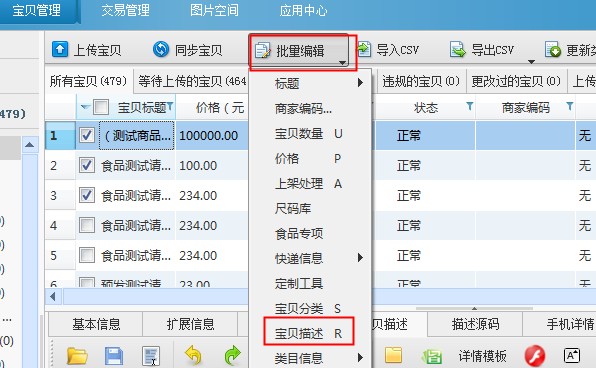The height and width of the screenshot is (368, 596).
Task: Click the 导入CSV import icon
Action: pos(364,49)
